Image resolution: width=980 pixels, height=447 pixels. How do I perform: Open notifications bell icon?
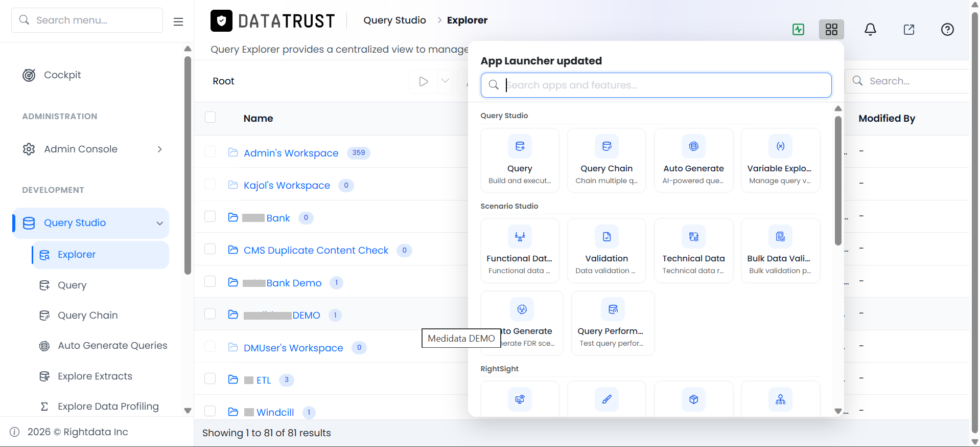870,30
